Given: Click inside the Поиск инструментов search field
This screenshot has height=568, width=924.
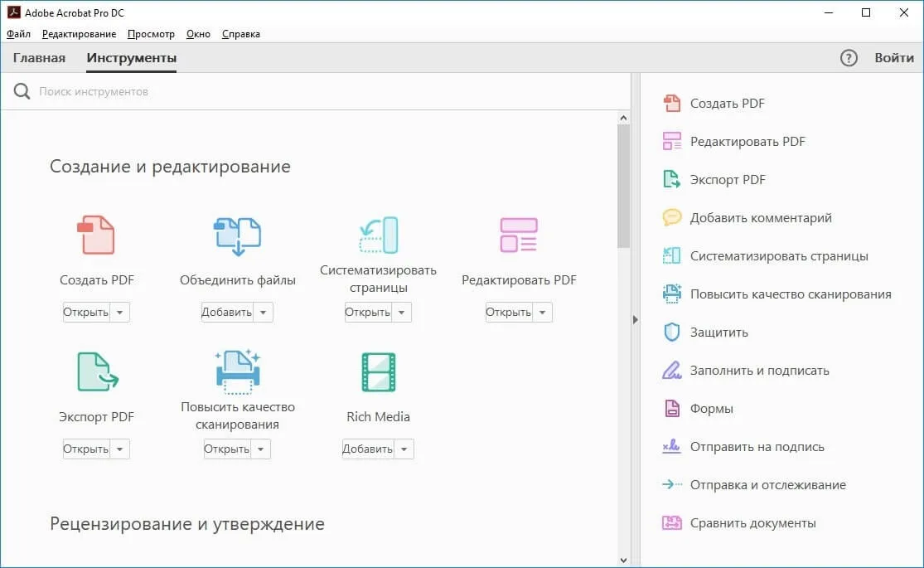Looking at the screenshot, I should (x=166, y=91).
